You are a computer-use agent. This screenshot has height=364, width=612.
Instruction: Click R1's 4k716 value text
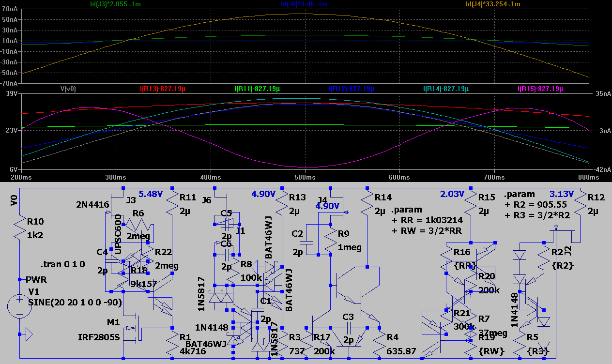(193, 351)
